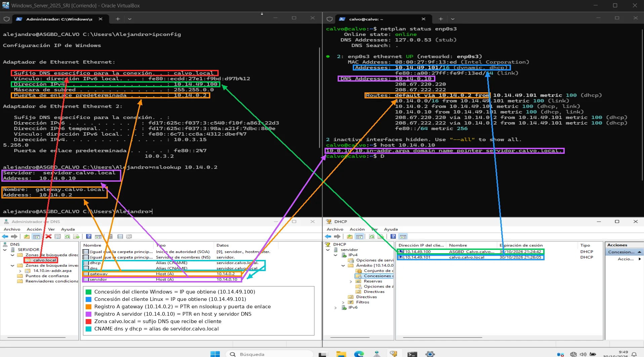Screen dimensions: 644x357
Task: Open Ayuda menu in DHCP window
Action: coord(391,229)
